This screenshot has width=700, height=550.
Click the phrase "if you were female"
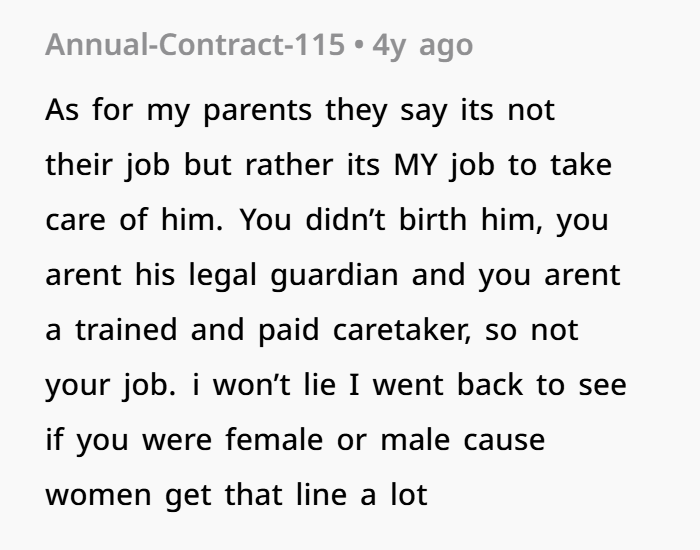pyautogui.click(x=184, y=440)
